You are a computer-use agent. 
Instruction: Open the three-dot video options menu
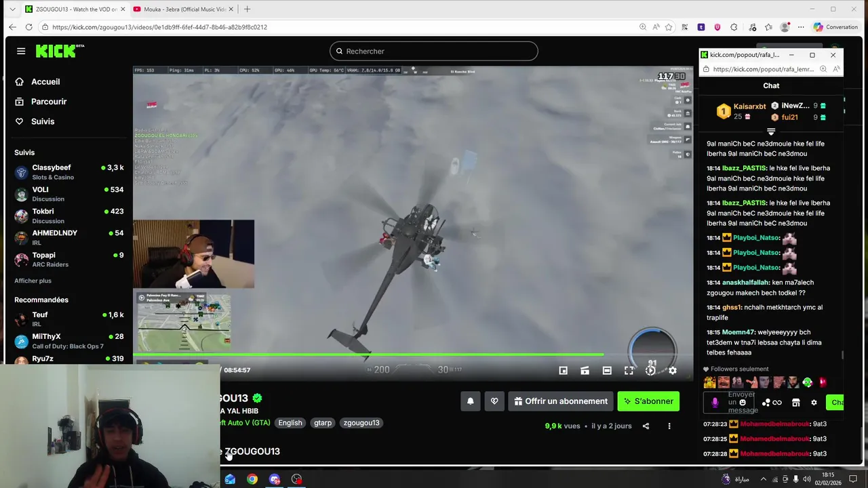pos(669,426)
